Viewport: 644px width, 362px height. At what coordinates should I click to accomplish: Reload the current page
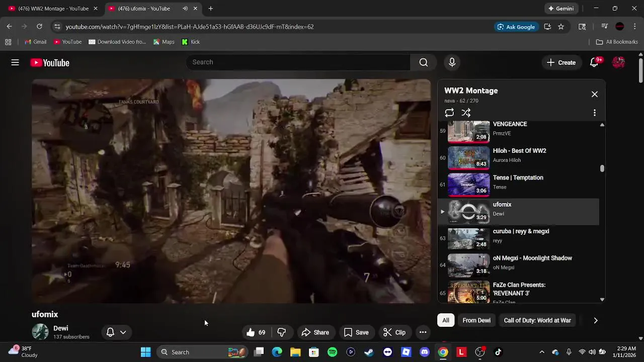39,27
